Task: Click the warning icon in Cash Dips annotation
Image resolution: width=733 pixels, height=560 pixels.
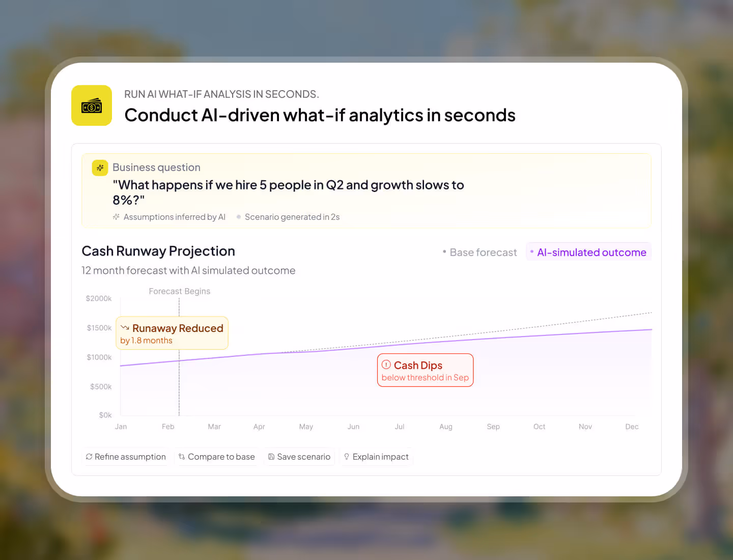Action: pos(386,364)
